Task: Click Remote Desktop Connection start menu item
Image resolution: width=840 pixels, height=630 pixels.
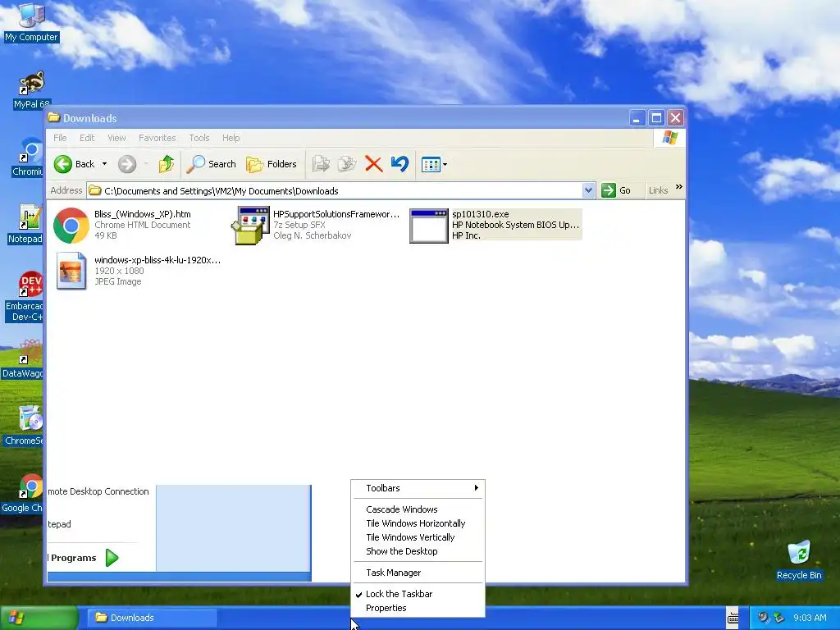Action: click(x=98, y=491)
